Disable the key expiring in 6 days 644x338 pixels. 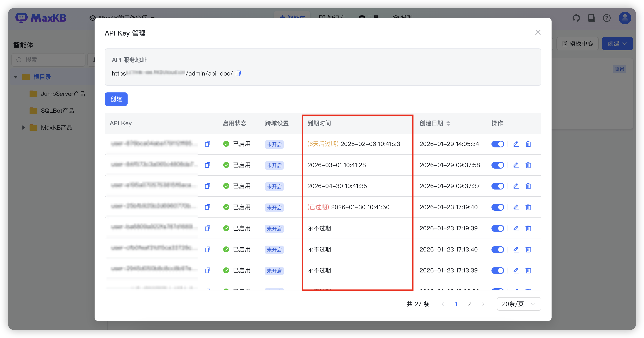[498, 144]
